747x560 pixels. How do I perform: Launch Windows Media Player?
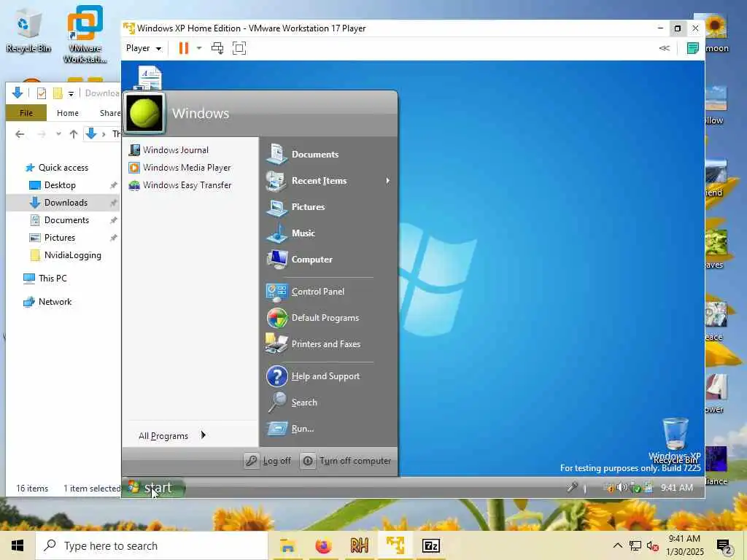(179, 168)
